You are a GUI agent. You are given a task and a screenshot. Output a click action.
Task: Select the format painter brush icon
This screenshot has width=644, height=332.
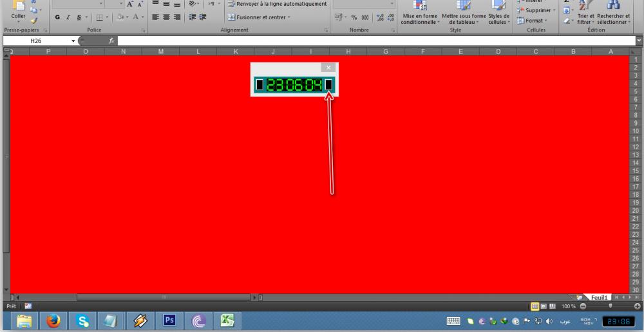[34, 21]
